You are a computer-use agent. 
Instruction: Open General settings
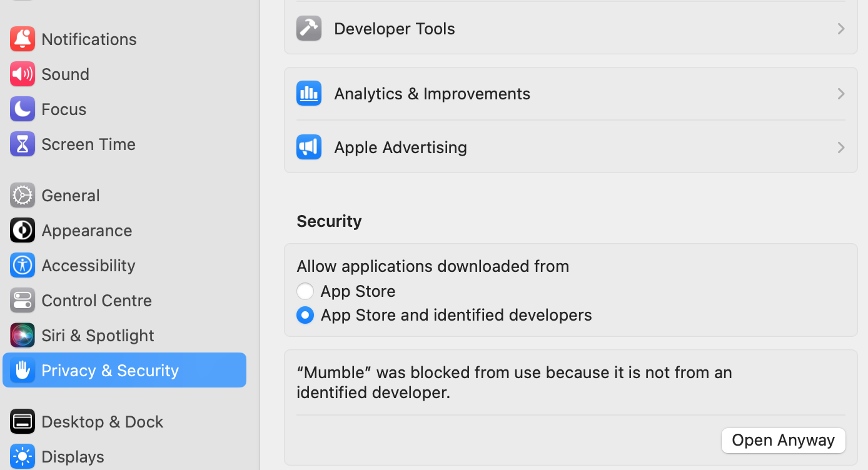point(71,195)
